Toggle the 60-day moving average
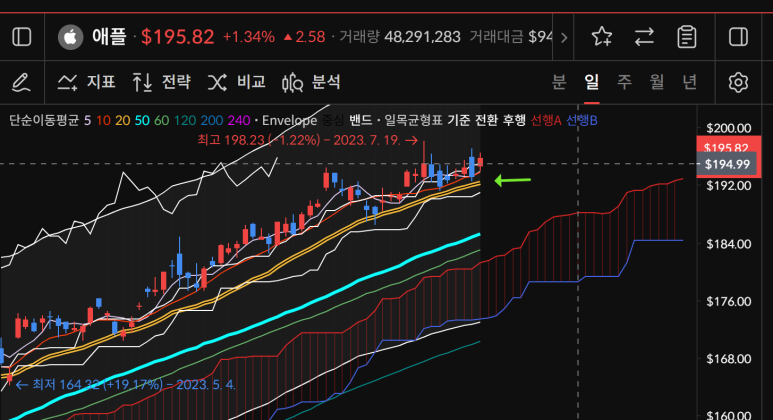The image size is (773, 420). point(161,120)
